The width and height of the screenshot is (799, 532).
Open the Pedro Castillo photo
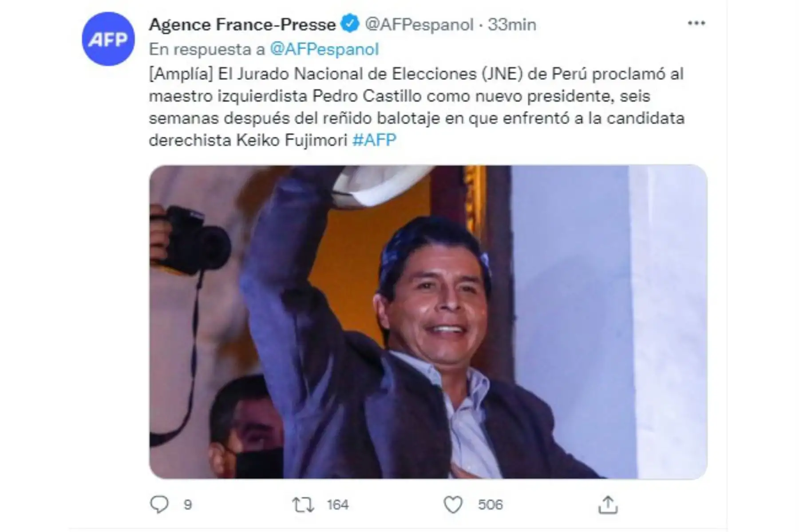(x=428, y=322)
